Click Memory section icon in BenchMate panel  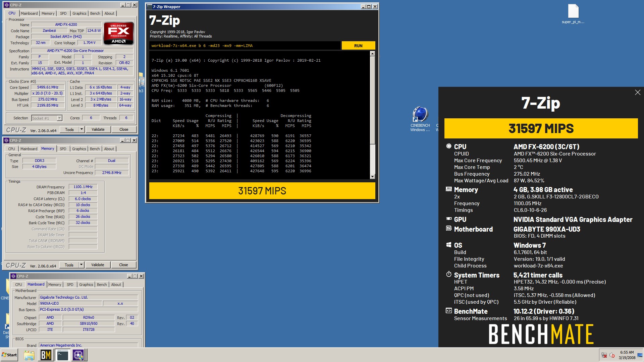pyautogui.click(x=449, y=189)
